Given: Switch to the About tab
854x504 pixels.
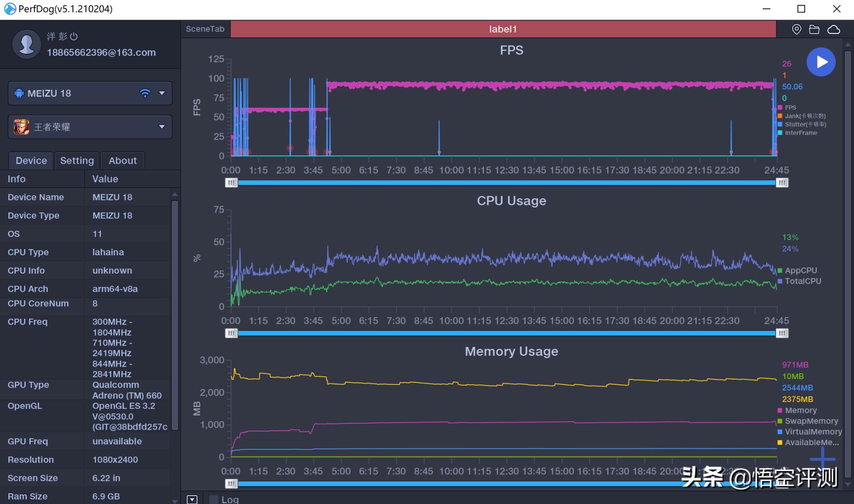Looking at the screenshot, I should click(x=123, y=161).
